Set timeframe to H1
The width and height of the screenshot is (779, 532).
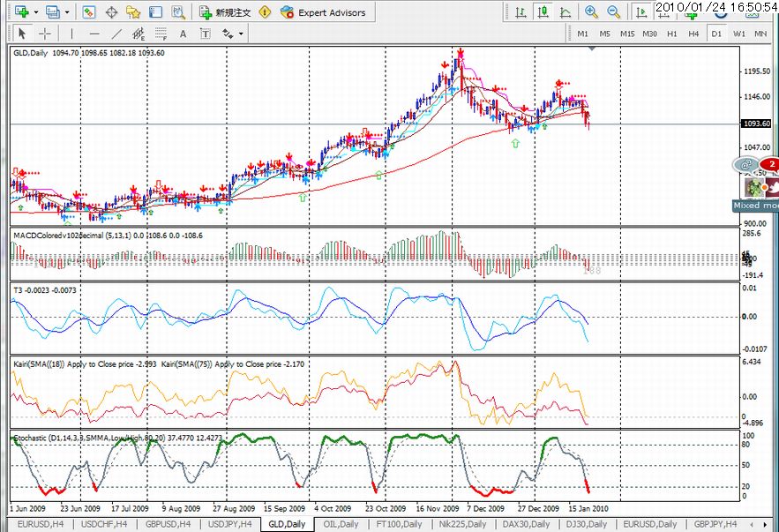[x=671, y=34]
